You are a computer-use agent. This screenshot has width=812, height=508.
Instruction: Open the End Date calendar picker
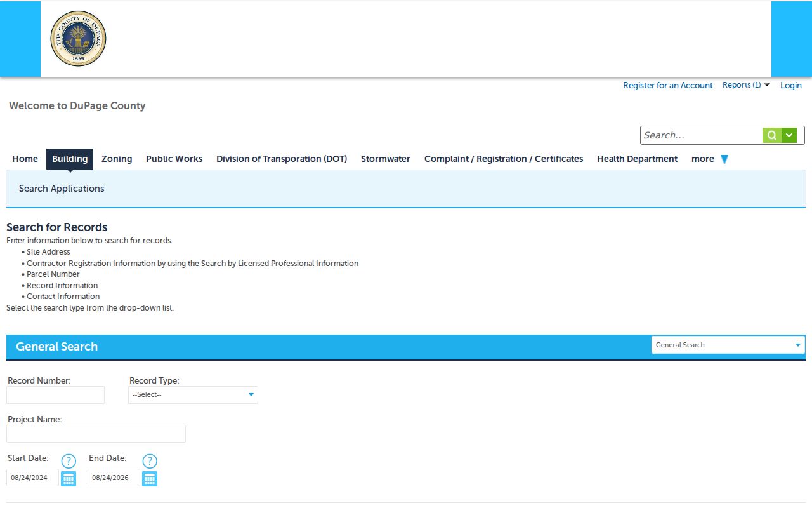coord(150,479)
